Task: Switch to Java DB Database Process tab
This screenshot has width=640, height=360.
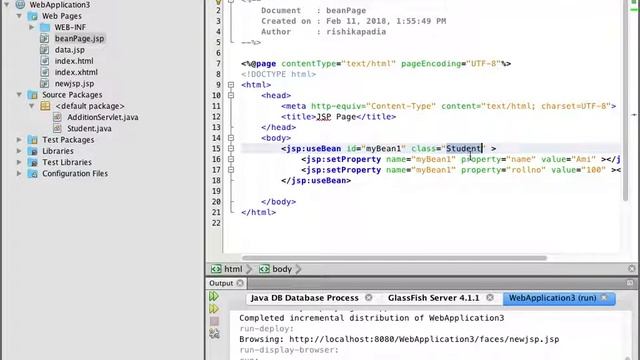Action: click(x=304, y=298)
